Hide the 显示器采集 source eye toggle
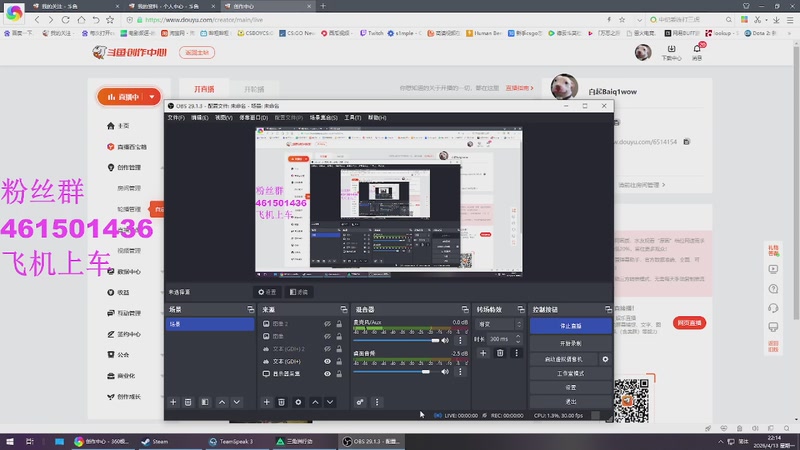This screenshot has height=450, width=800. tap(327, 374)
